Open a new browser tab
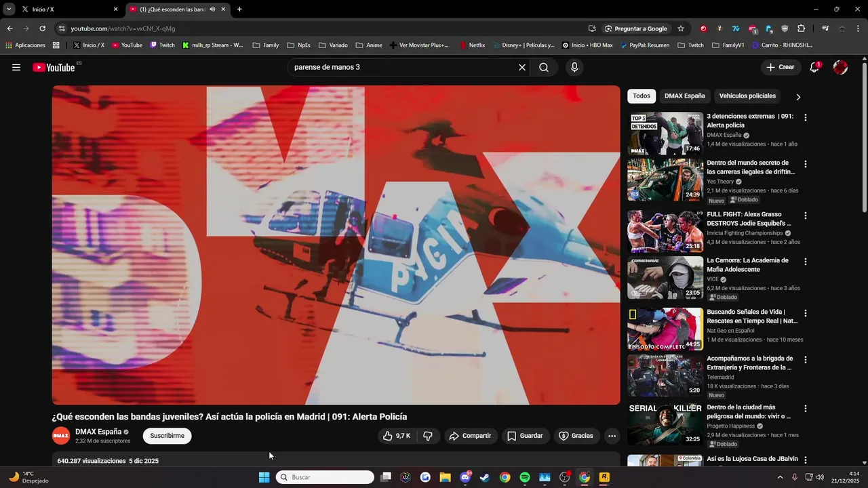868x488 pixels. point(239,9)
